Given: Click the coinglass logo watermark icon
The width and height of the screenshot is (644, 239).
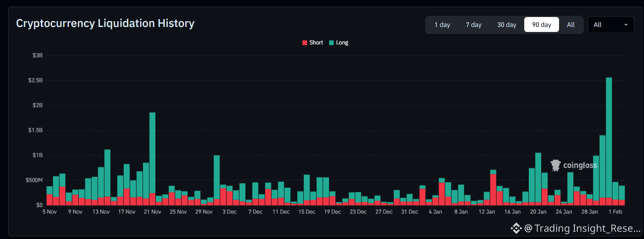Looking at the screenshot, I should (x=555, y=165).
